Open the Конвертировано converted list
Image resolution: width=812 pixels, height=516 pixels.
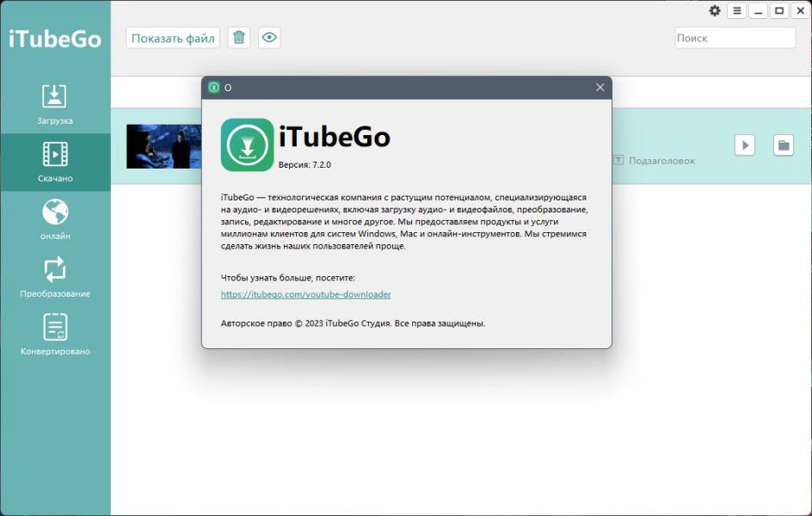55,335
